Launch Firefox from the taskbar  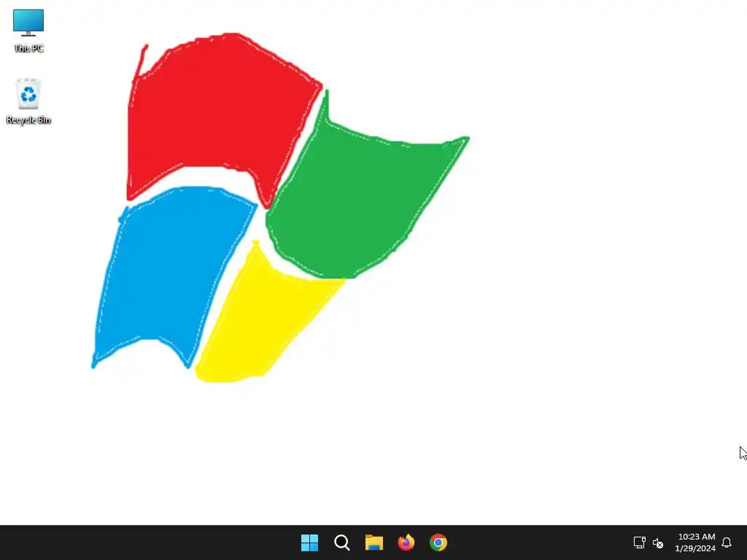[406, 542]
